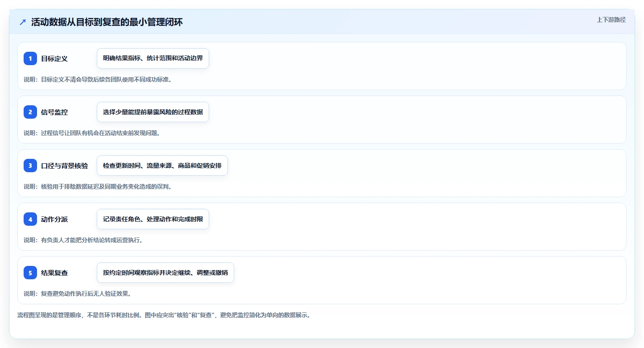Click the footer text starting 流程图呈现的是管理顺序

[x=164, y=315]
